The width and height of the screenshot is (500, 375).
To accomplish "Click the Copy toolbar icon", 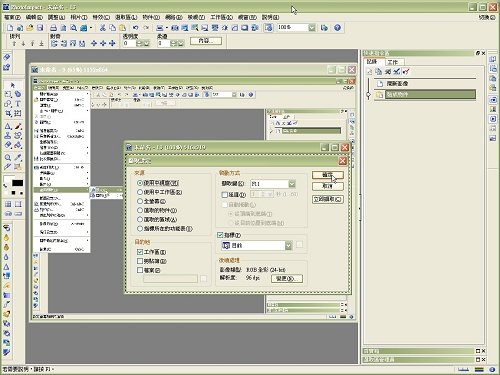I will click(x=113, y=28).
